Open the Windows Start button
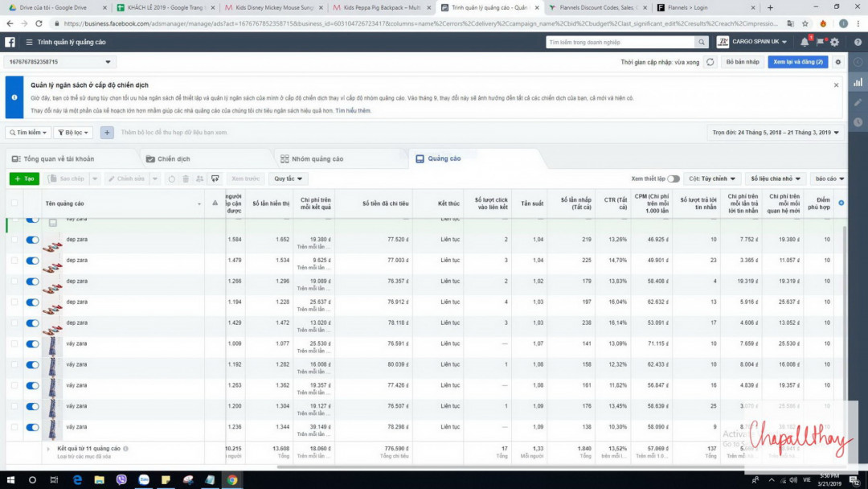The height and width of the screenshot is (489, 868). (10, 479)
